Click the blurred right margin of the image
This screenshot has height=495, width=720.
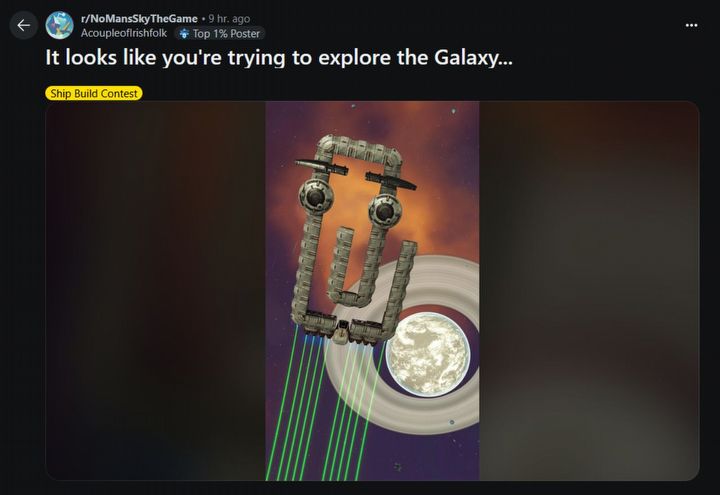(589, 291)
